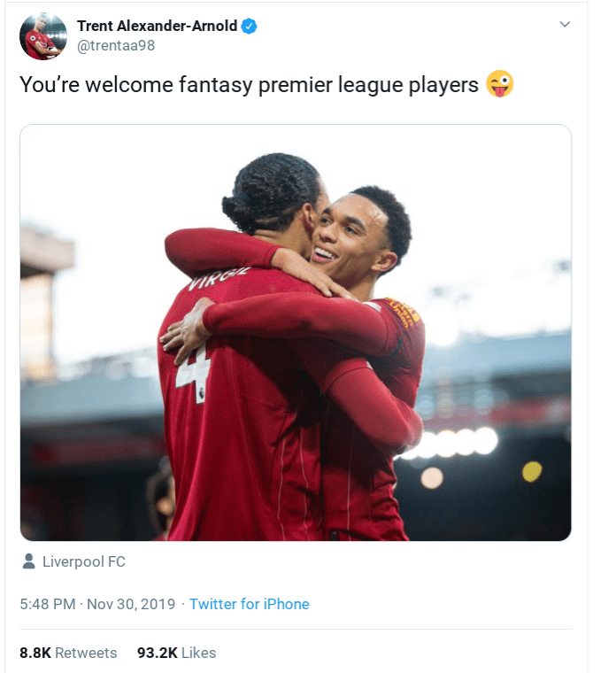View the list of Retweets
616x673 pixels.
pos(86,653)
